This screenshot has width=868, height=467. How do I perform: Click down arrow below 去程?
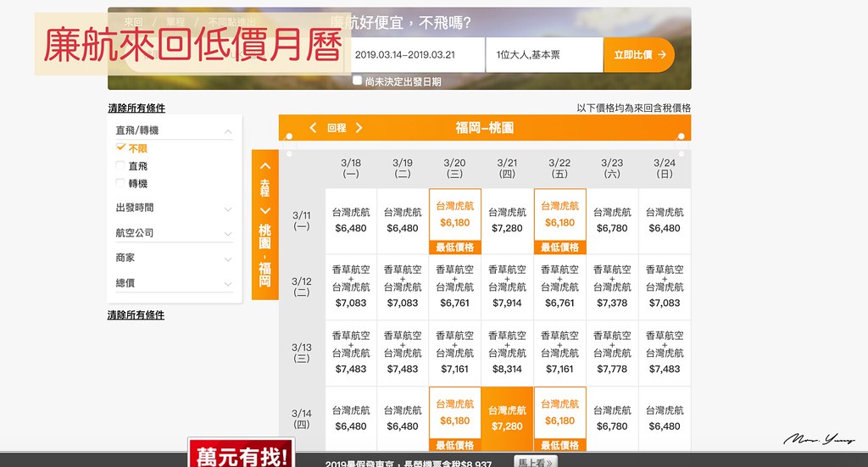pos(264,211)
